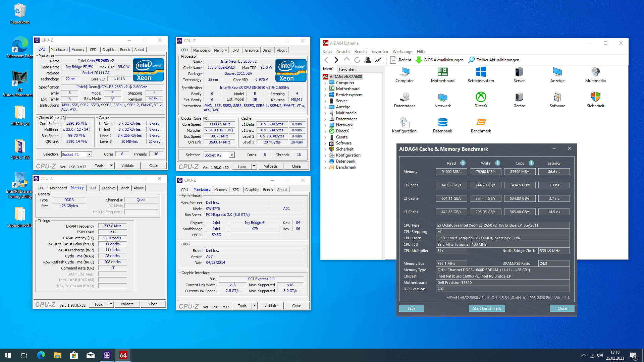Screen dimensions: 644x362
Task: Click Start Benchmark button
Action: [x=487, y=308]
